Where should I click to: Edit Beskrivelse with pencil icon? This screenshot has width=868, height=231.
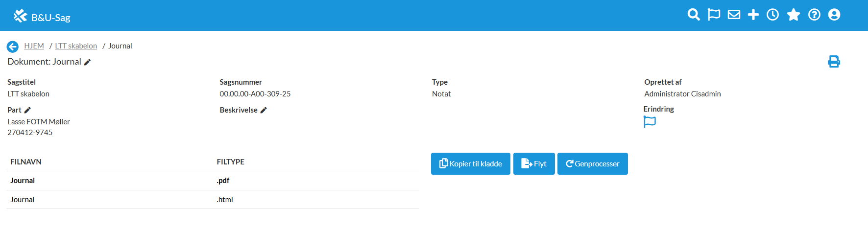264,110
